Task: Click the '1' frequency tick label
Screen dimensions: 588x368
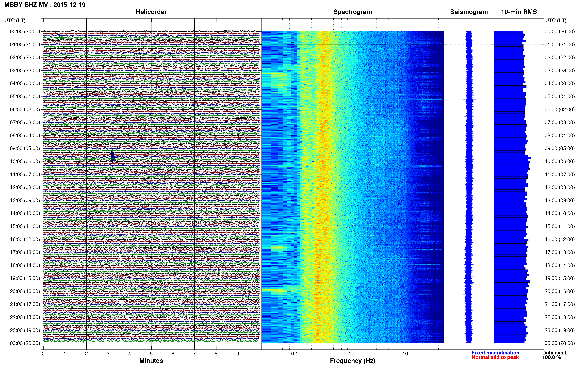Action: [350, 354]
